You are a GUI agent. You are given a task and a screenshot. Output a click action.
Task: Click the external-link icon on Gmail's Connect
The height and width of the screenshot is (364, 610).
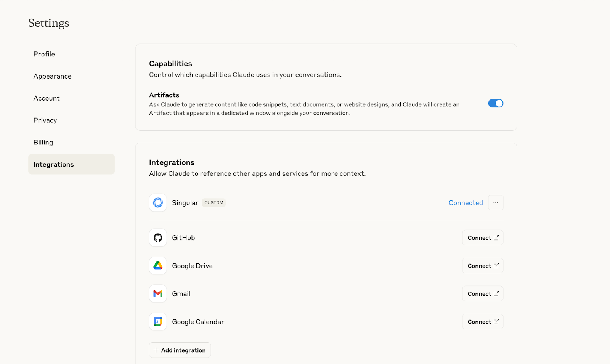coord(496,294)
